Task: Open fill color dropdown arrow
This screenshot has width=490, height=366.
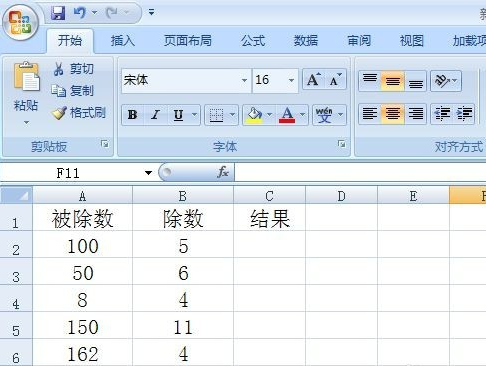Action: tap(270, 115)
